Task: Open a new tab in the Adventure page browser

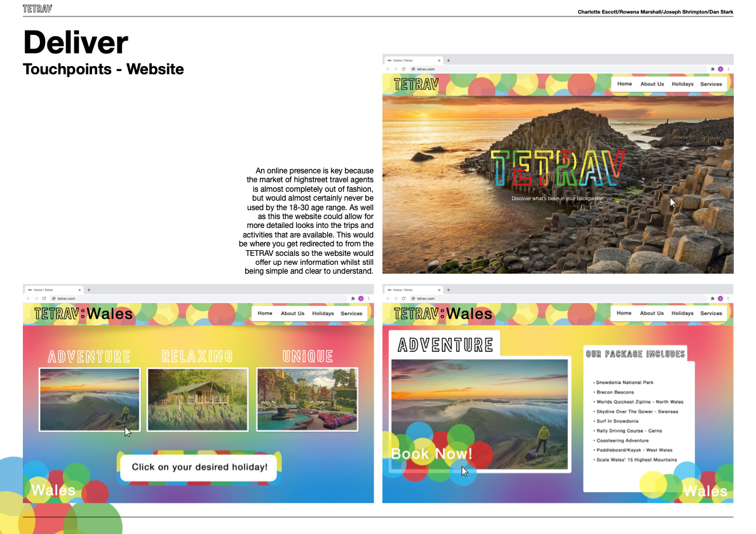Action: 449,290
